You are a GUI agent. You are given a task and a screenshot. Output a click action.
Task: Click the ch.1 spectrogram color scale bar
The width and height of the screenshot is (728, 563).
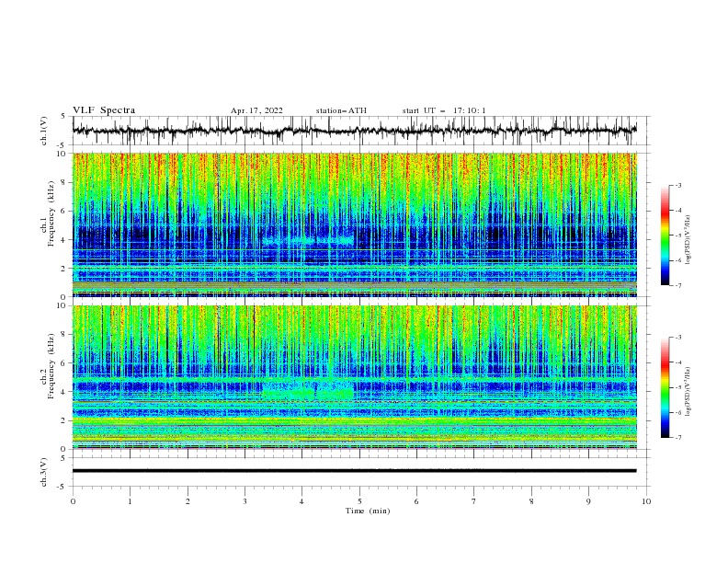click(x=665, y=236)
